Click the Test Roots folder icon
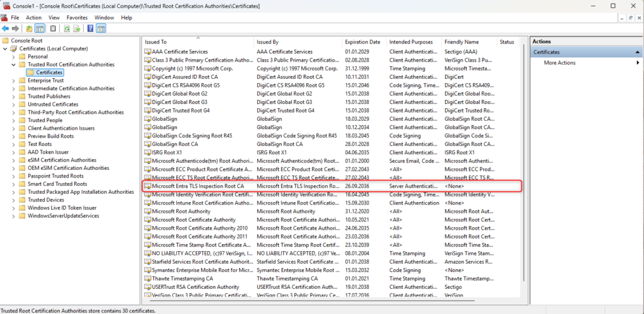Viewport: 644px width, 314px height. 22,144
